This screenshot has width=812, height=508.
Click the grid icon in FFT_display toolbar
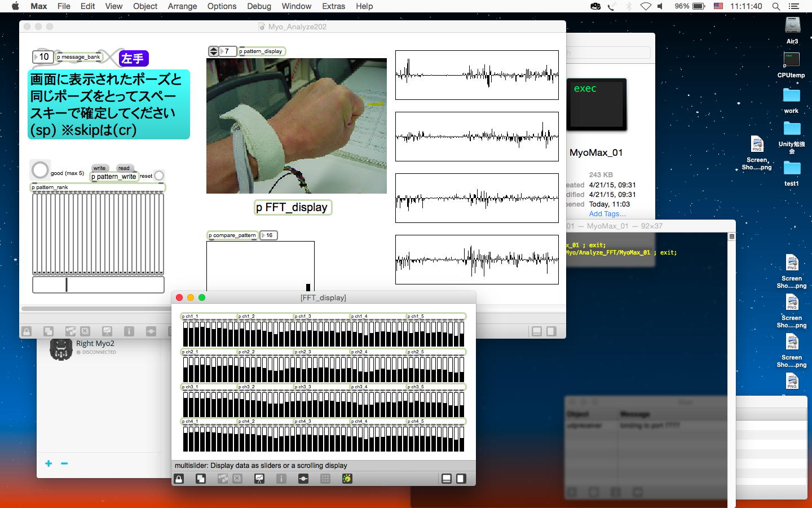325,479
